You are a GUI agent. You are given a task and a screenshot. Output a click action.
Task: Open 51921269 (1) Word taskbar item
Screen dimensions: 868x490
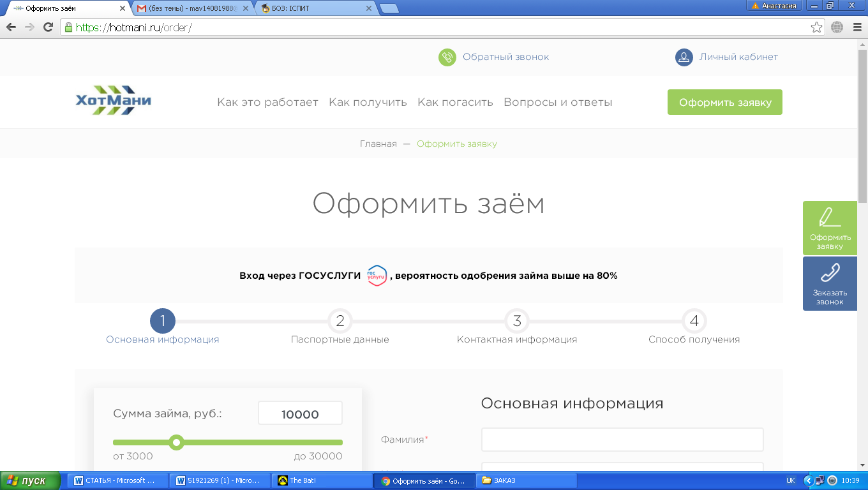(x=221, y=481)
